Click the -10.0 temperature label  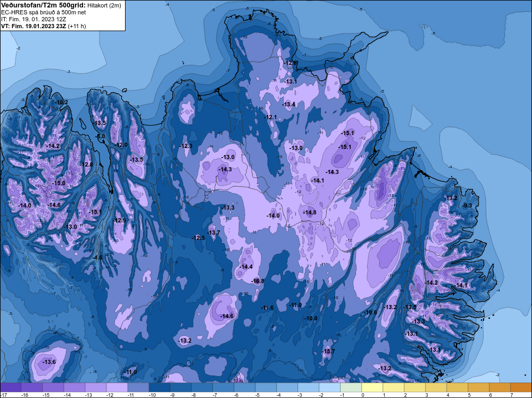point(311,318)
